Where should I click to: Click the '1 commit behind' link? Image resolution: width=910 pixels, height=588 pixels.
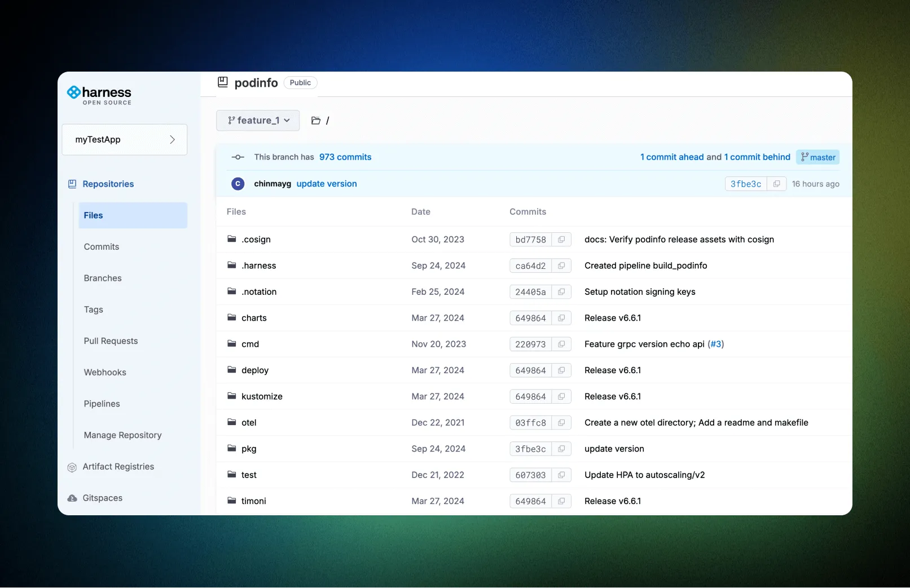point(757,157)
